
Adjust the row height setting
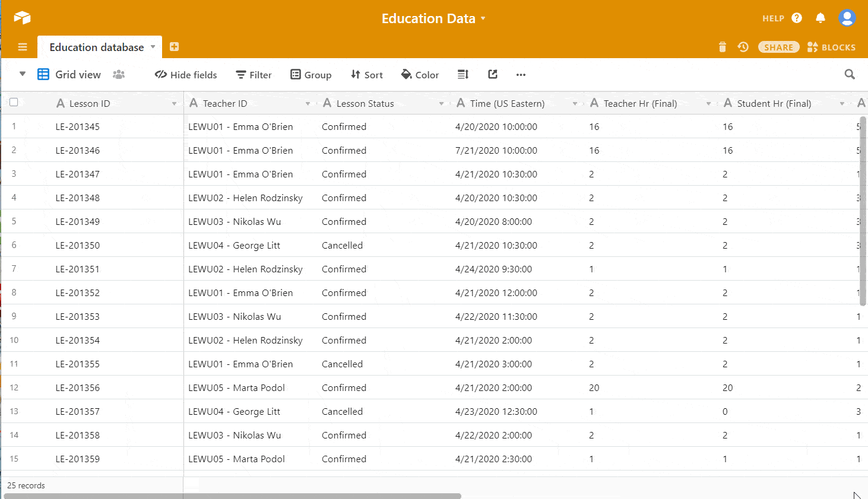point(462,74)
